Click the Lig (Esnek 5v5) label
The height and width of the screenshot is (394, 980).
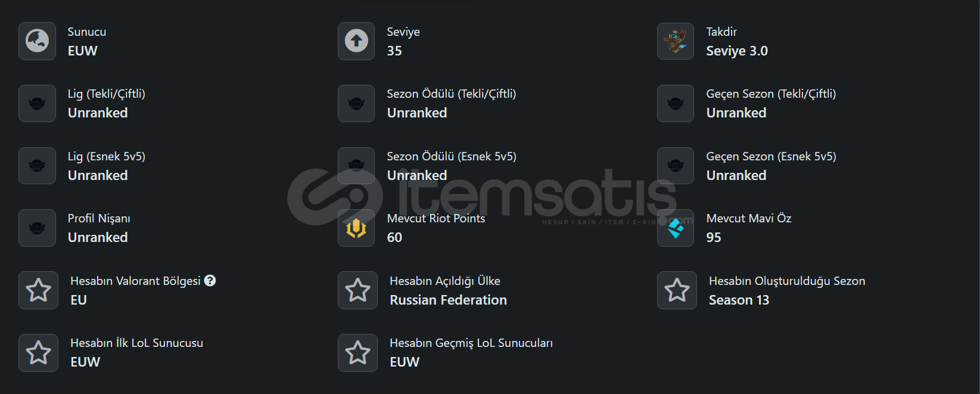pos(107,156)
